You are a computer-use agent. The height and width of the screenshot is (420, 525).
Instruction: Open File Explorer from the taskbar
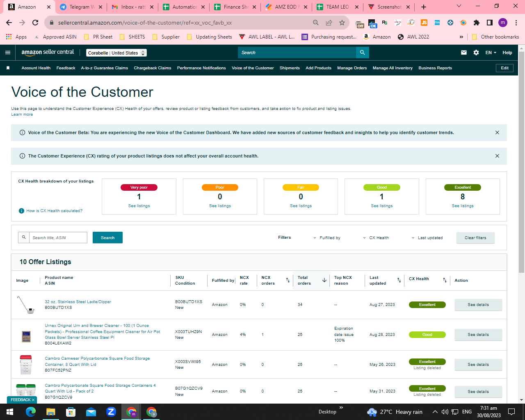click(x=50, y=412)
